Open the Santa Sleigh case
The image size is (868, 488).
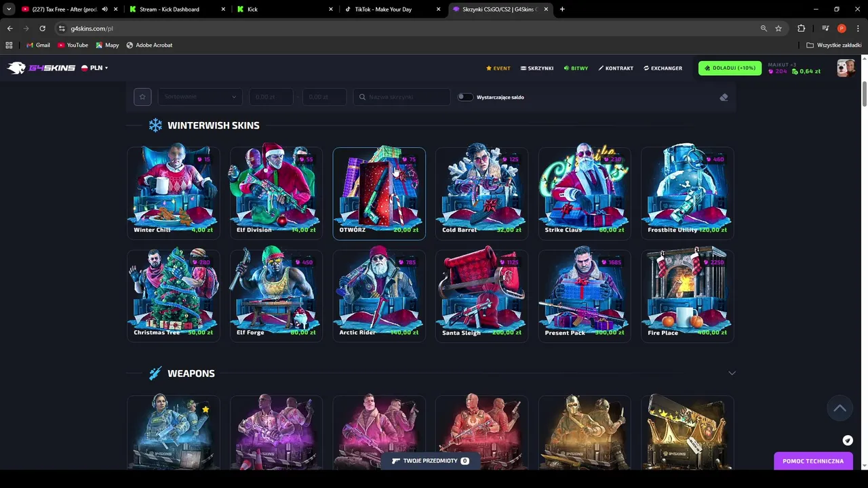pos(481,296)
